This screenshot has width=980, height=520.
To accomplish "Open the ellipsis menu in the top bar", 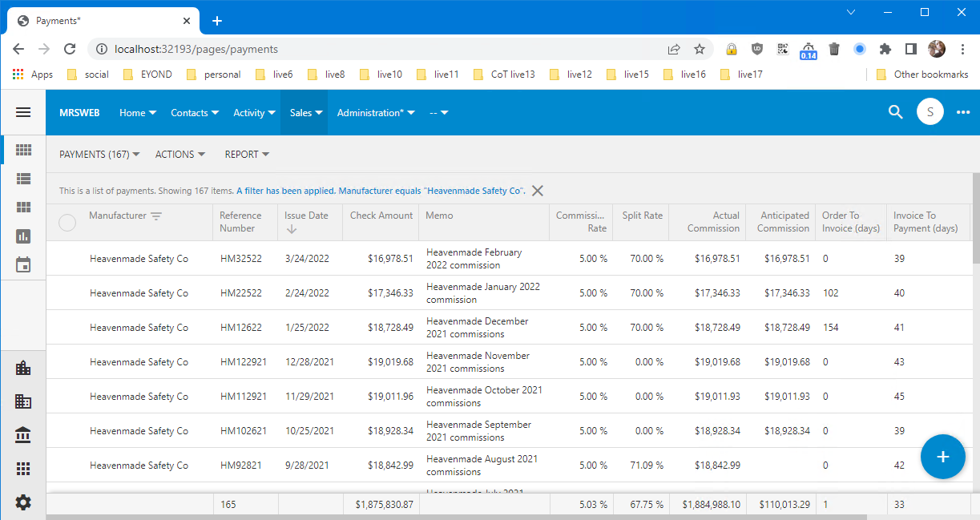I will [x=962, y=112].
